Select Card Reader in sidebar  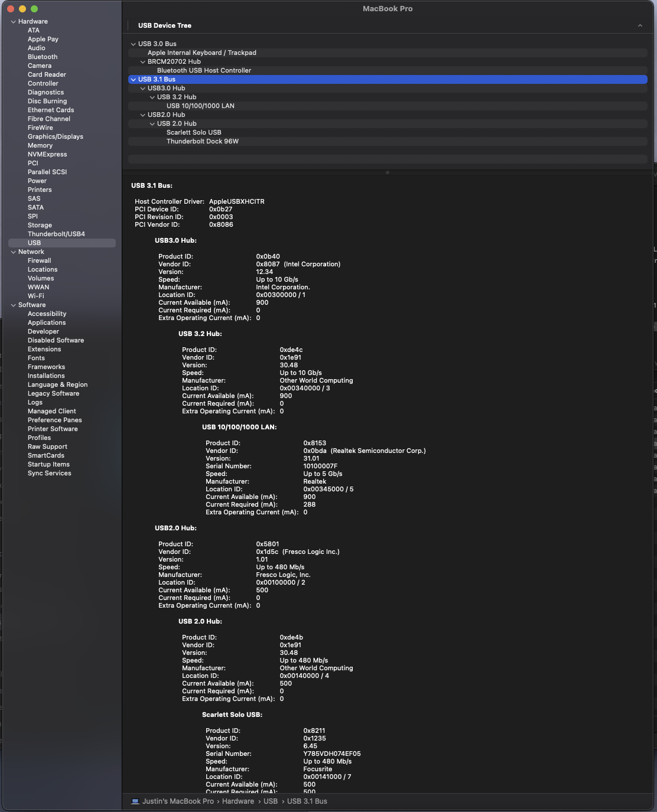coord(47,75)
